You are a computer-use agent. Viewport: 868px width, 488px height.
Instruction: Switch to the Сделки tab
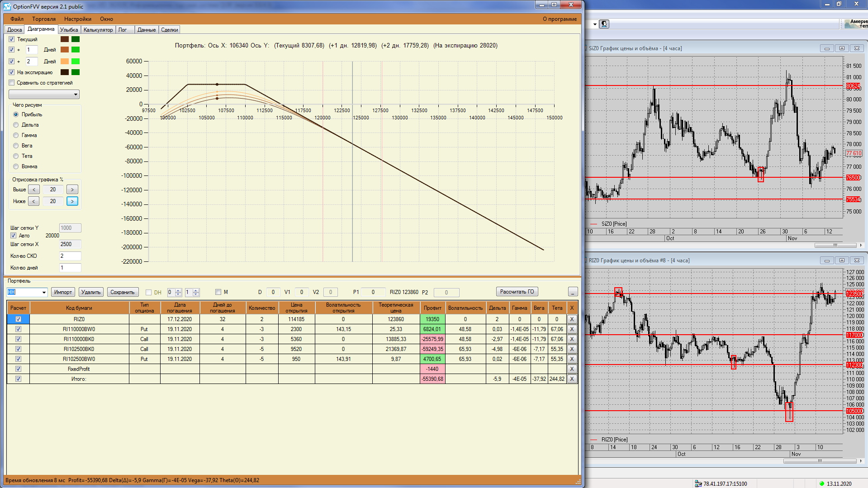[170, 30]
